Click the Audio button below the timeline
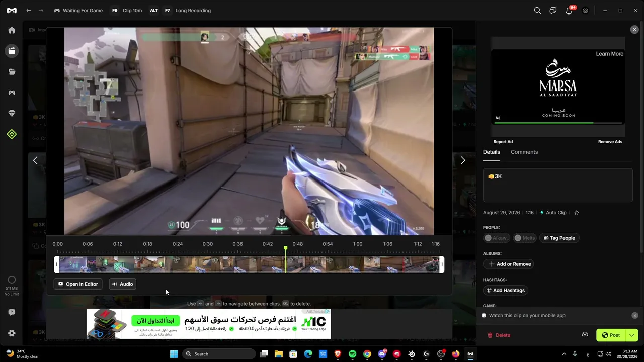644x362 pixels. [x=122, y=284]
